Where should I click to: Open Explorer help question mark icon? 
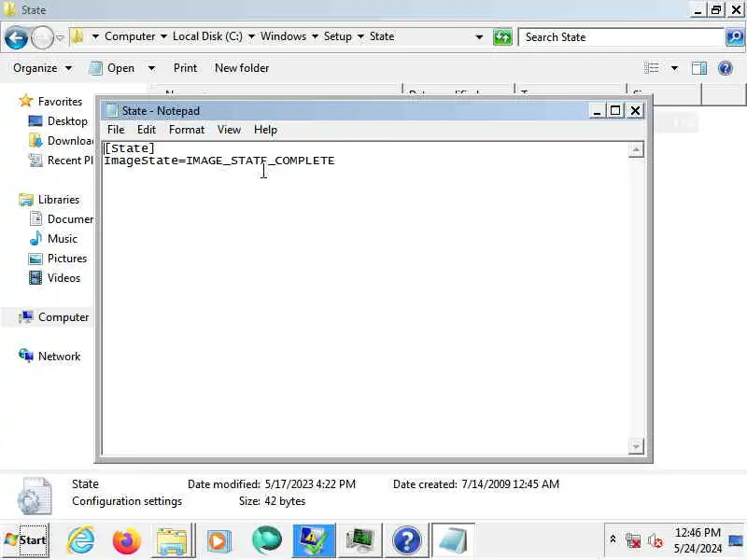click(x=726, y=68)
